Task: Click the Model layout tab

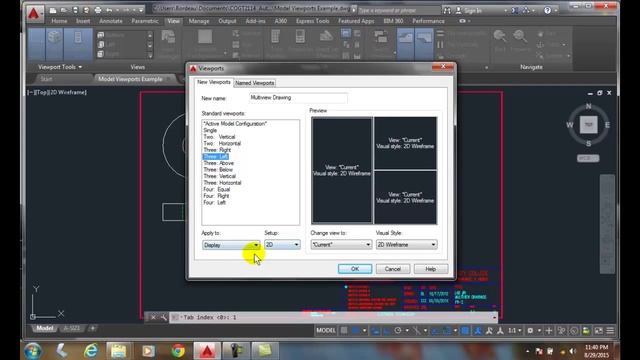Action: (44, 329)
